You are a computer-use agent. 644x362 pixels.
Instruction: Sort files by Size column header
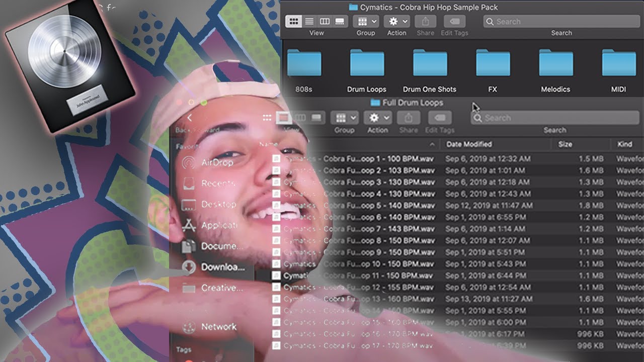(x=565, y=144)
